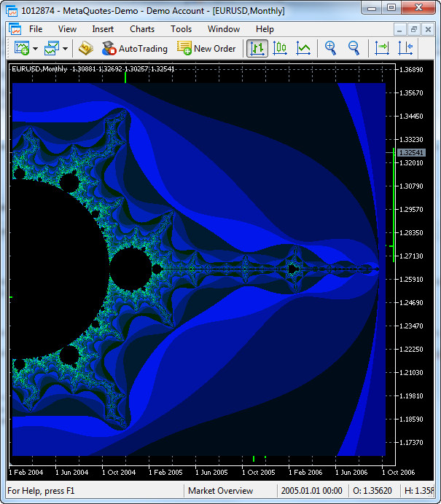This screenshot has height=504, width=441.
Task: Click the 1.32541 current price label
Action: [x=410, y=152]
